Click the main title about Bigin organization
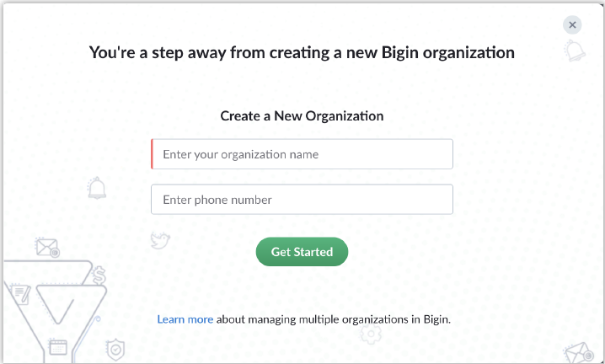The image size is (605, 364). pyautogui.click(x=302, y=52)
